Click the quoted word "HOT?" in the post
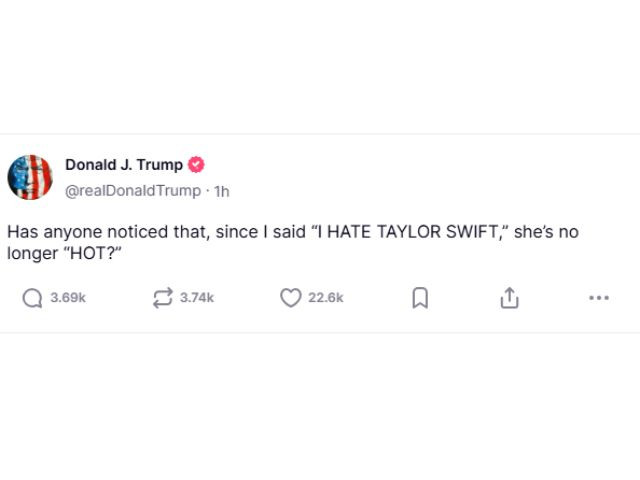640x480 pixels. 91,253
